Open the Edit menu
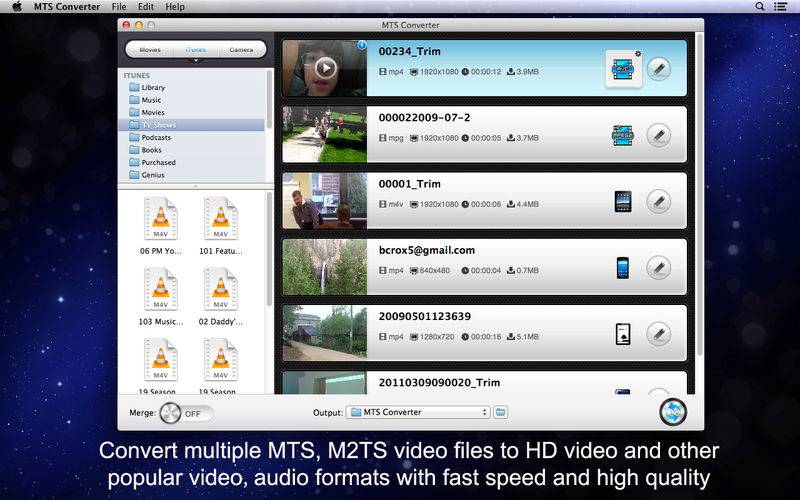Viewport: 800px width, 500px height. (x=146, y=7)
